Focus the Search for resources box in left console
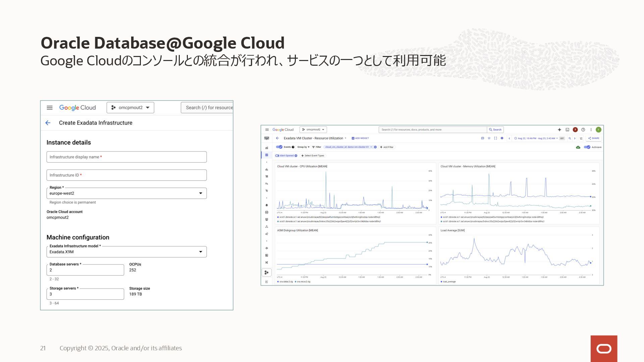This screenshot has width=644, height=362. point(207,108)
